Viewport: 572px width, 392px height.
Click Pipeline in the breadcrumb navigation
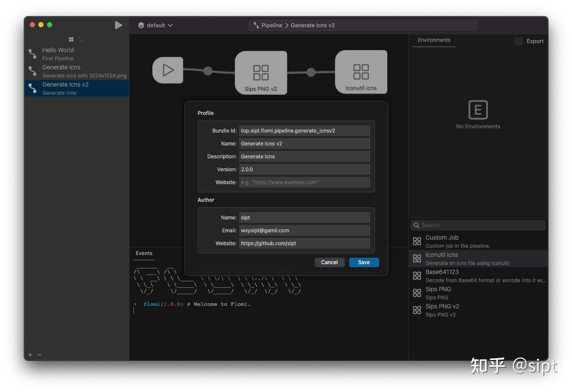point(272,25)
